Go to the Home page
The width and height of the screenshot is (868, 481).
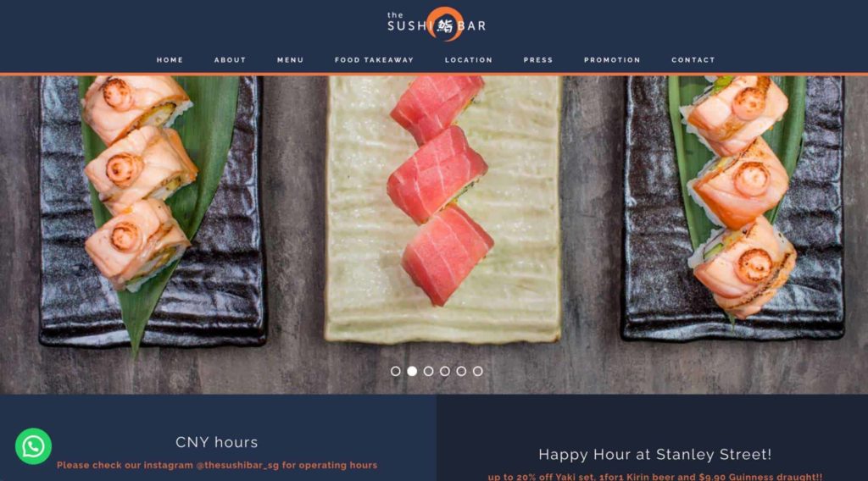click(170, 60)
